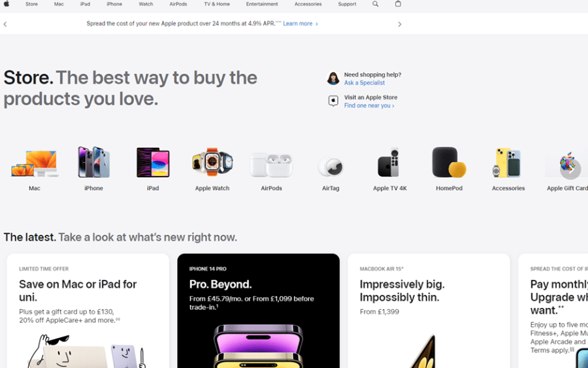Viewport: 588px width, 368px height.
Task: Advance product carousel with right chevron
Action: [570, 169]
